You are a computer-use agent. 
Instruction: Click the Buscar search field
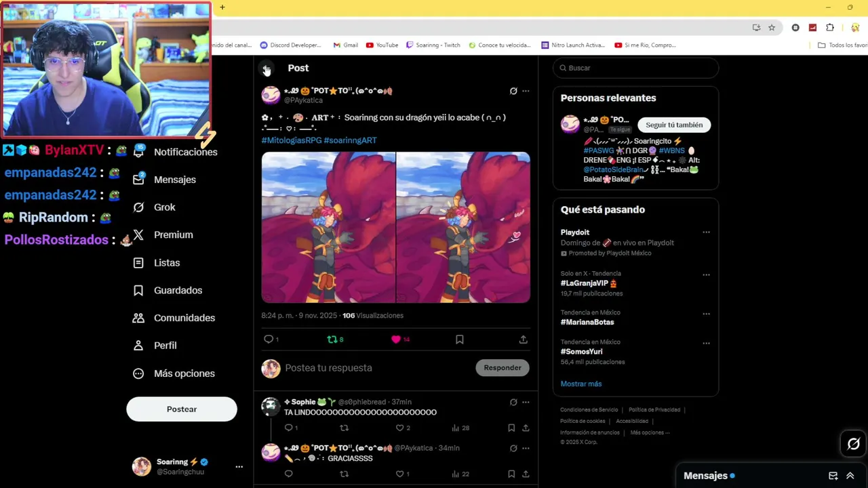click(635, 68)
